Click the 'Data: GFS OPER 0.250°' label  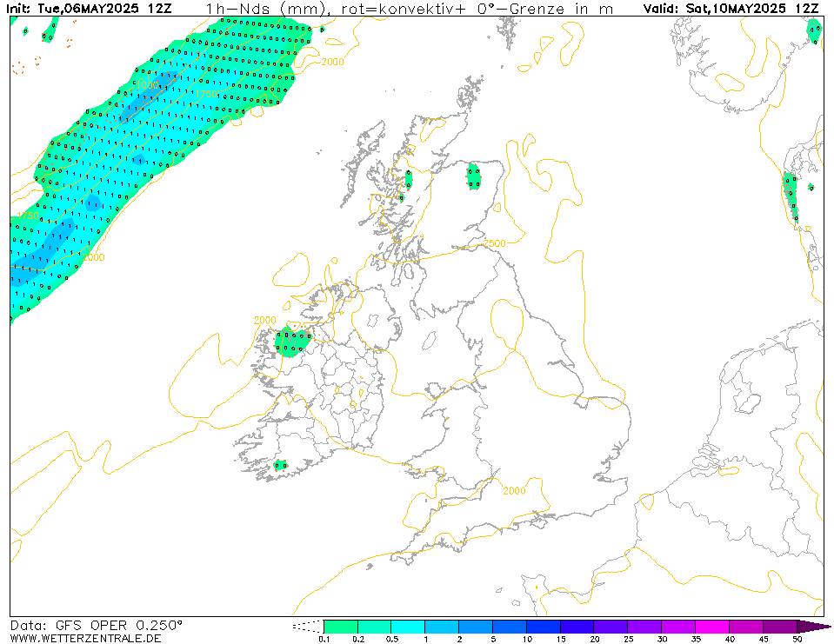pyautogui.click(x=97, y=626)
